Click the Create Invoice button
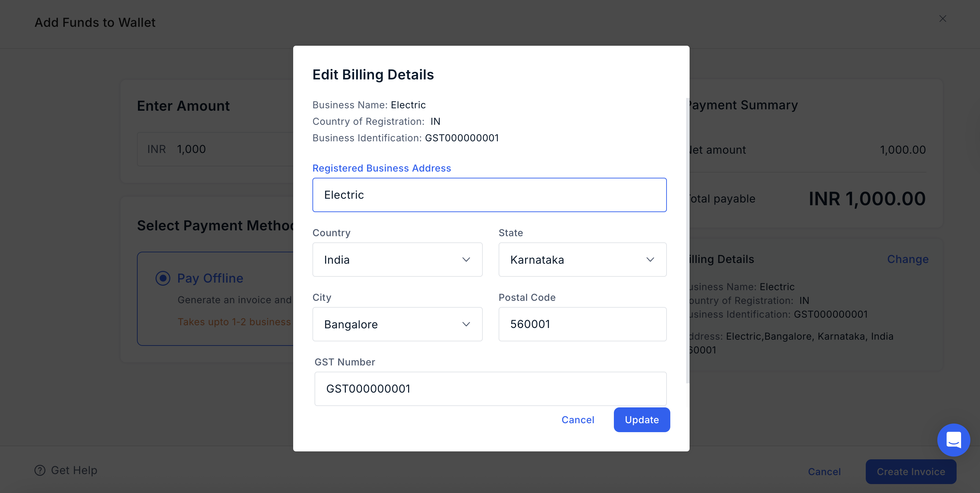 click(x=911, y=472)
